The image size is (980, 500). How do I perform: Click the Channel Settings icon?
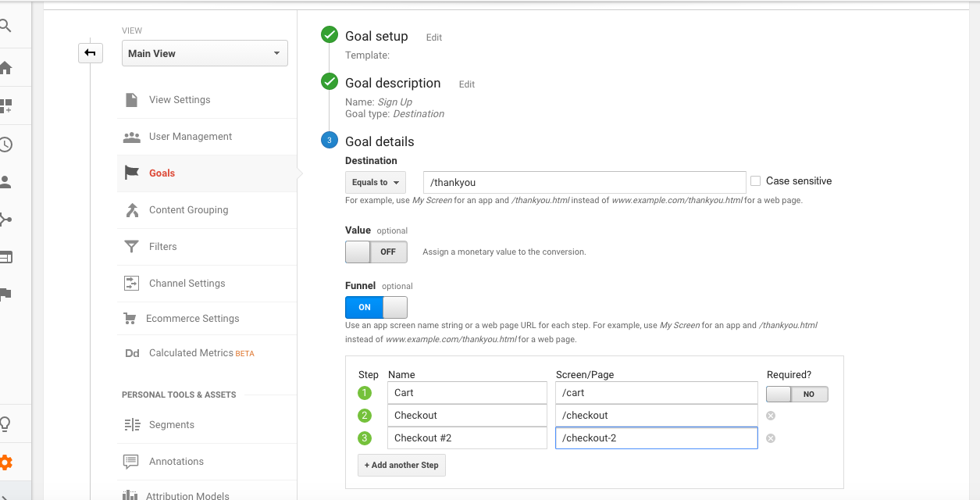(x=131, y=283)
